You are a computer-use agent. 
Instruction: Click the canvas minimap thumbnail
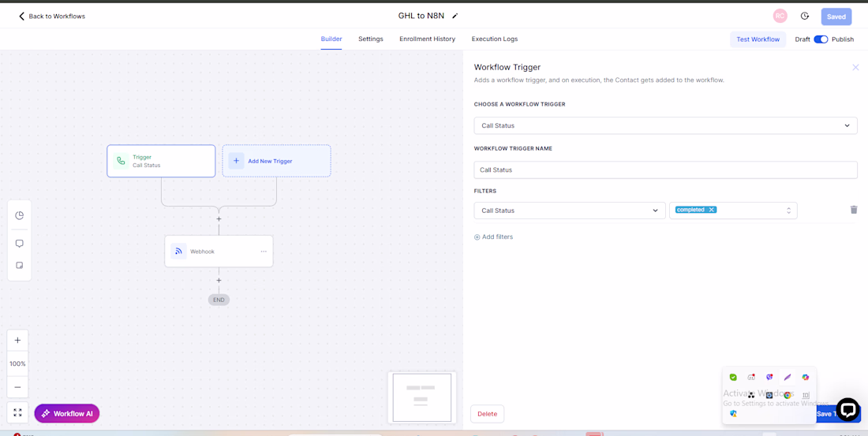(422, 397)
